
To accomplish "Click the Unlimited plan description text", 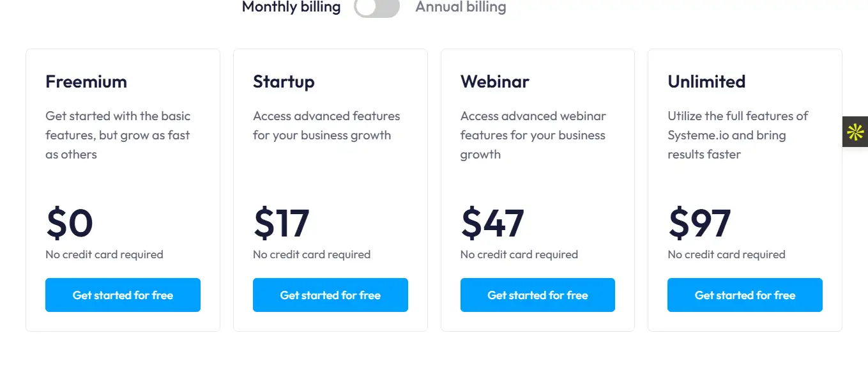I will pos(738,135).
